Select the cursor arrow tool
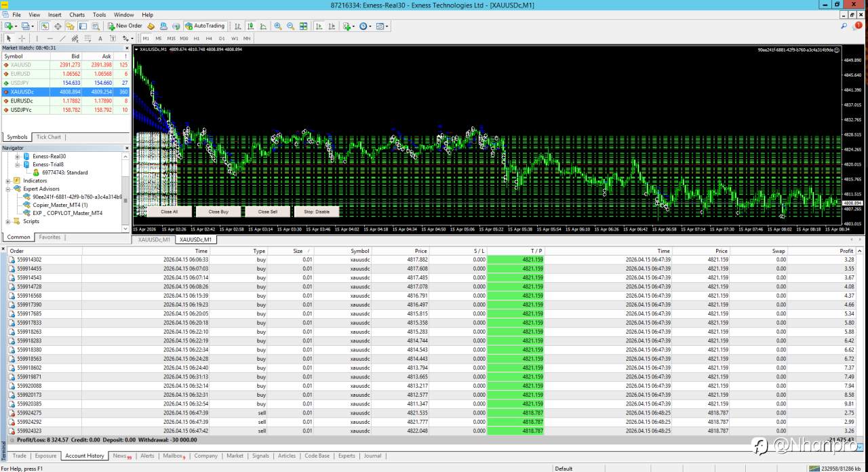Image resolution: width=868 pixels, height=472 pixels. pyautogui.click(x=9, y=38)
